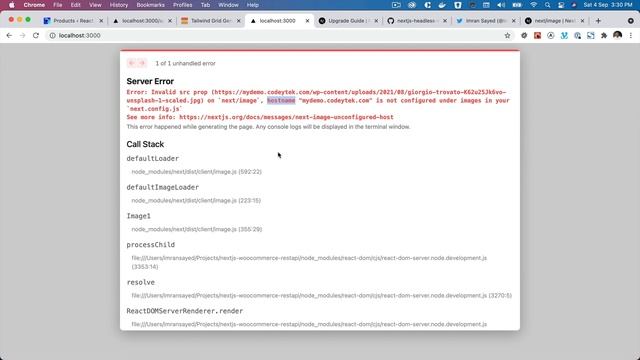The height and width of the screenshot is (360, 640).
Task: Click the image.js (355:29) file path
Action: [x=196, y=229]
